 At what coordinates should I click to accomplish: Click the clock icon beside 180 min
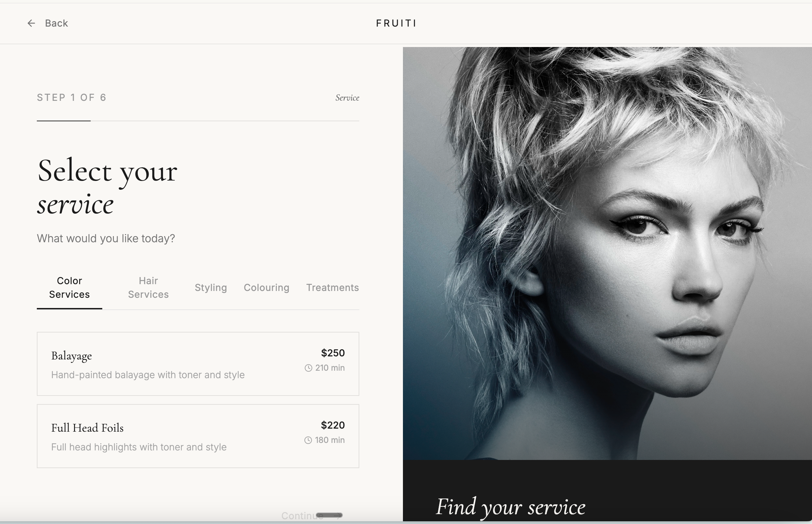tap(308, 440)
